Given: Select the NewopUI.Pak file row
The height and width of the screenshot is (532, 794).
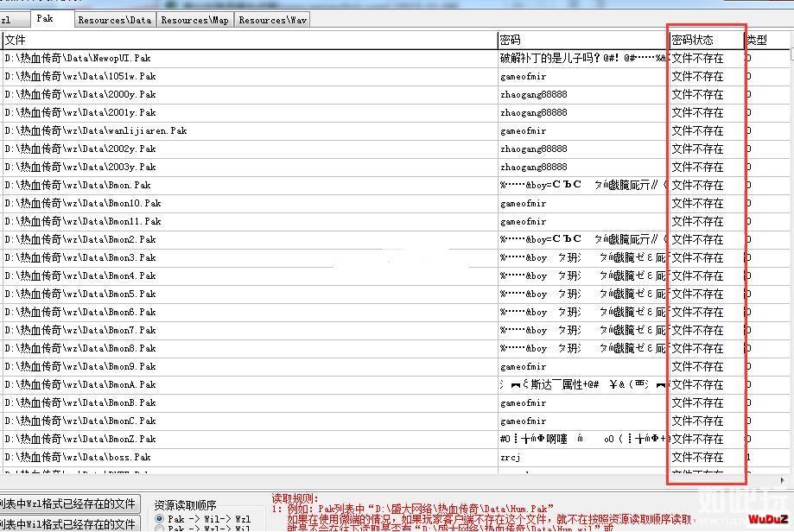Looking at the screenshot, I should pos(78,58).
